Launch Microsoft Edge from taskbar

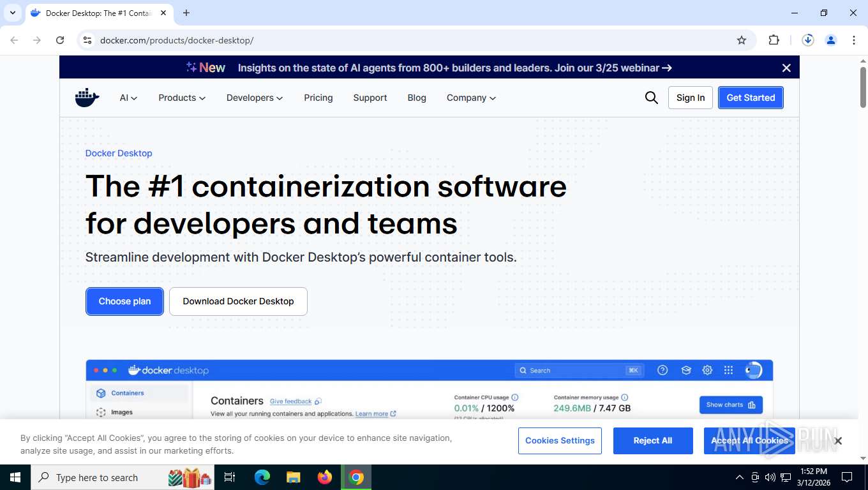[262, 477]
